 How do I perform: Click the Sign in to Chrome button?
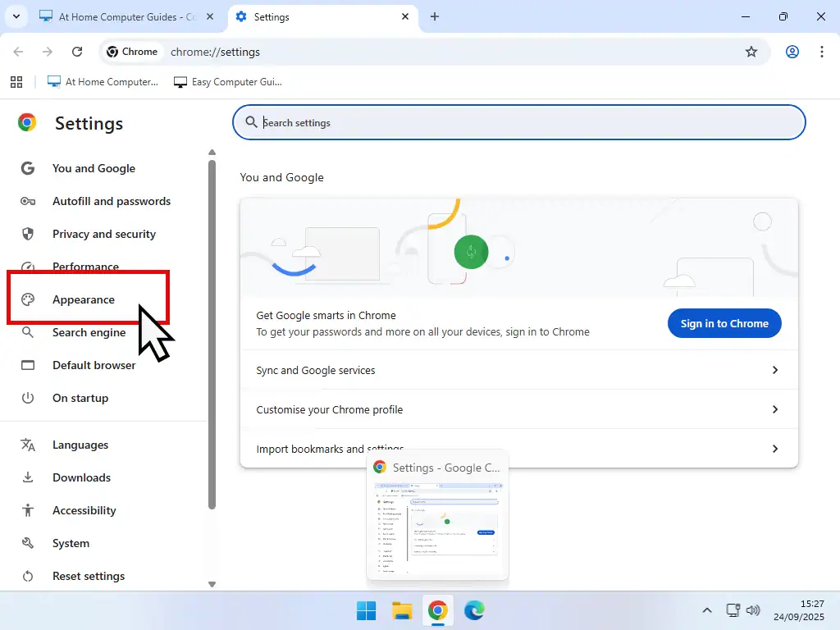[724, 323]
